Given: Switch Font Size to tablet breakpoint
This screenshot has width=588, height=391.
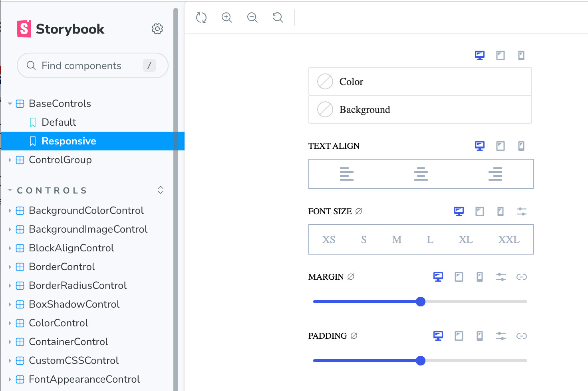Looking at the screenshot, I should [x=479, y=211].
